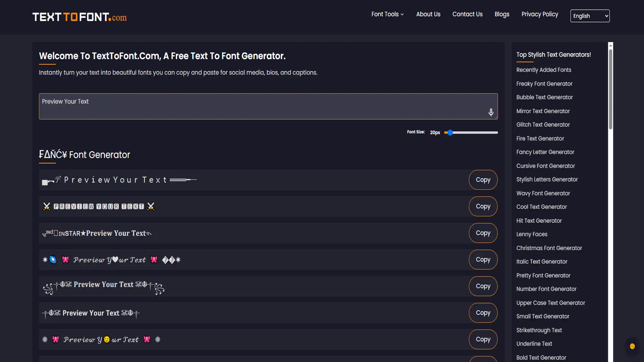Viewport: 644px width, 362px height.
Task: Open Bubble Text Generator
Action: [x=545, y=97]
